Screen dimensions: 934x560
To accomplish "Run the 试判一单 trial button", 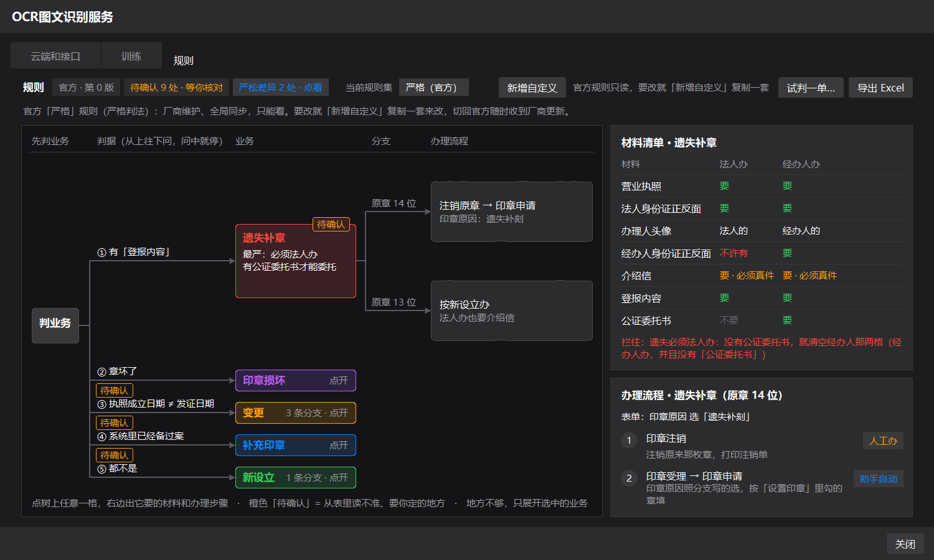I will [x=811, y=88].
